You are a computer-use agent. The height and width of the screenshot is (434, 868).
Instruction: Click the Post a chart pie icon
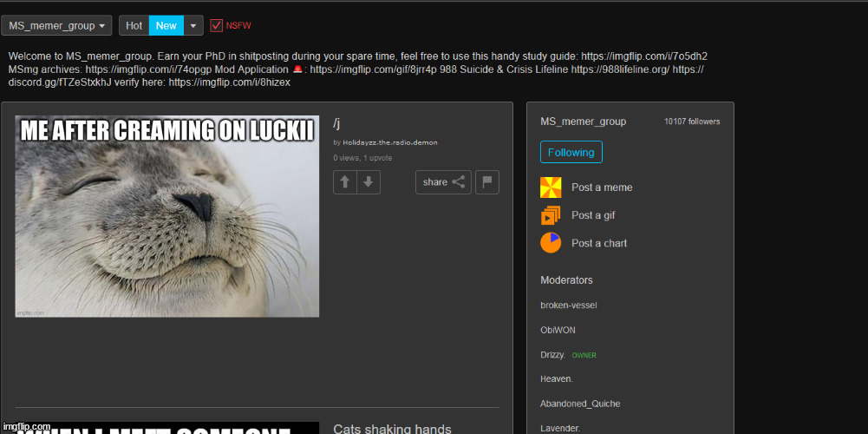551,243
